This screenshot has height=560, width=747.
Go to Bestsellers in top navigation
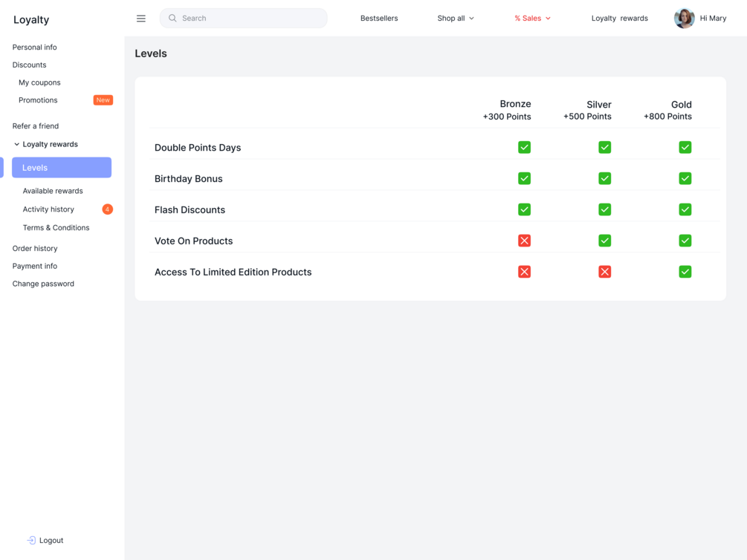pos(379,19)
